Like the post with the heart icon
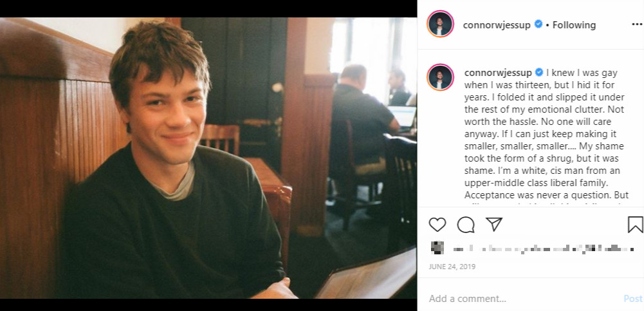The height and width of the screenshot is (311, 644). 437,224
